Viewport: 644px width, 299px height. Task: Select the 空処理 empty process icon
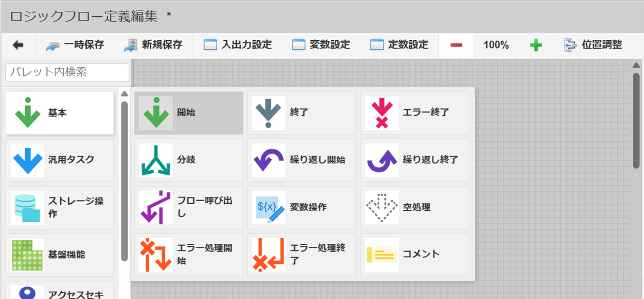[x=381, y=208]
